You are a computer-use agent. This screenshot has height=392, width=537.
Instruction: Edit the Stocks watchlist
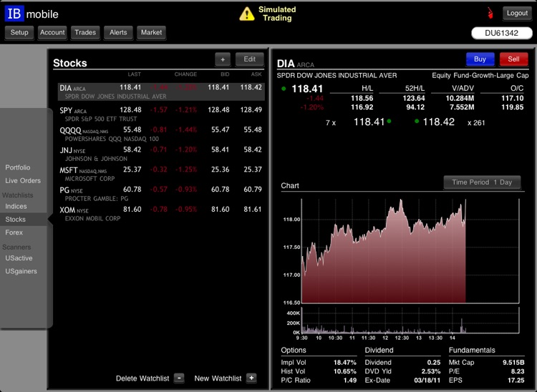tap(250, 59)
